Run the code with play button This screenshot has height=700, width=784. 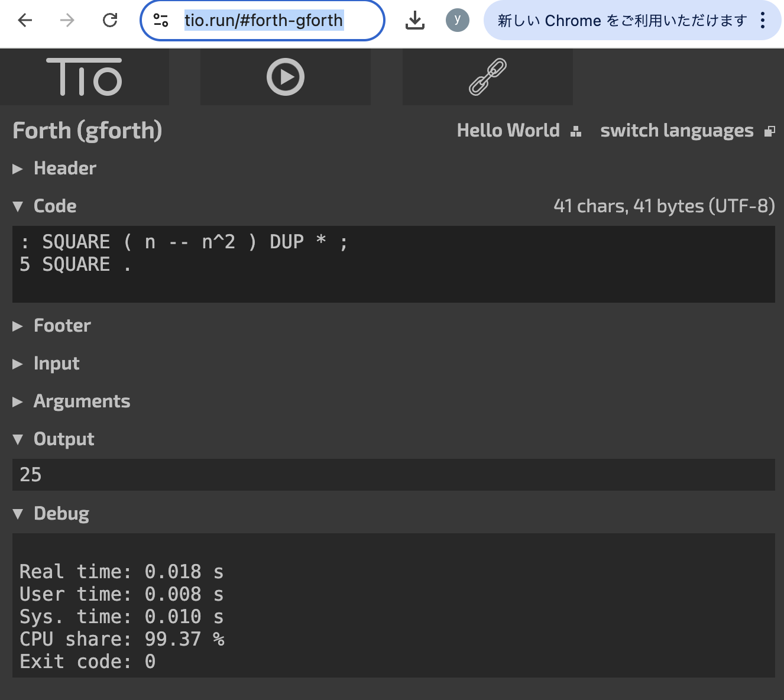coord(286,77)
